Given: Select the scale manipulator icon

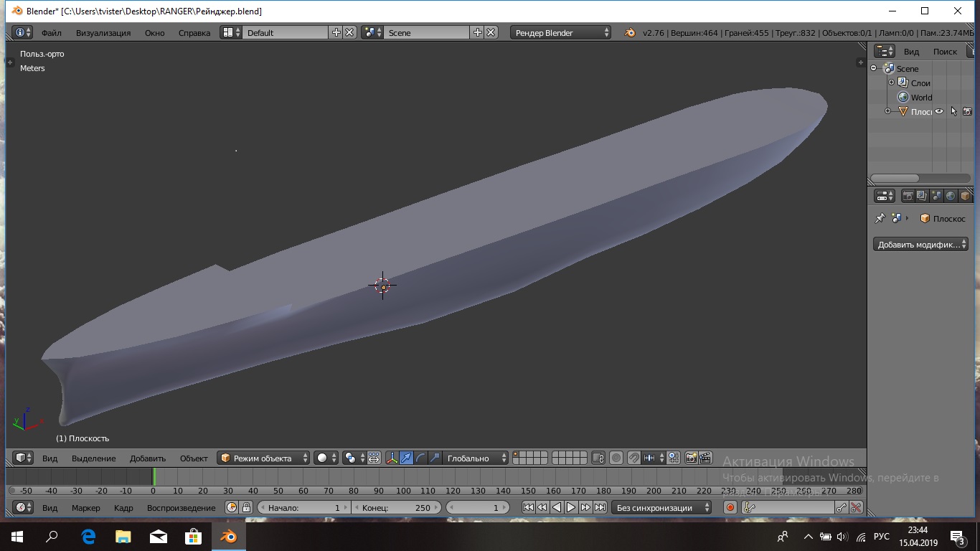Looking at the screenshot, I should pos(435,458).
